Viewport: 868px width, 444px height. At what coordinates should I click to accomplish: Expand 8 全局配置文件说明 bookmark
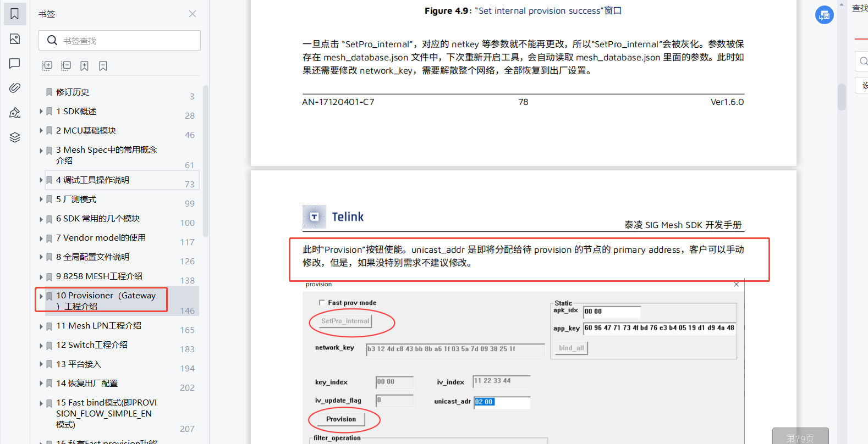tap(41, 257)
